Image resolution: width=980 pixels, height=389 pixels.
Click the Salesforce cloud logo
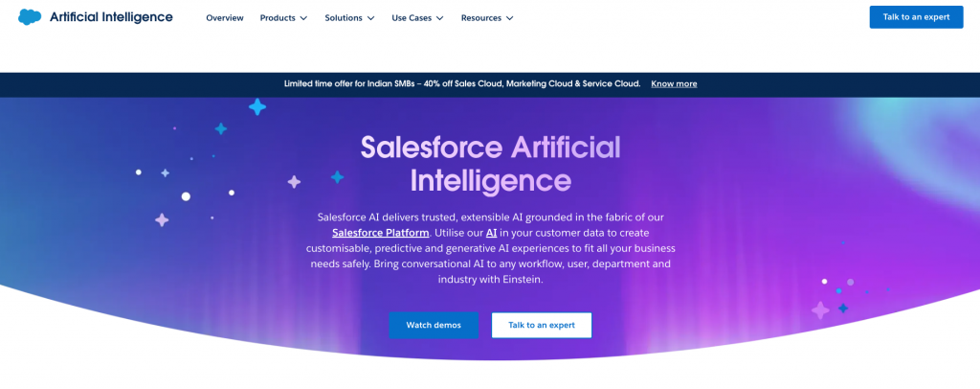point(29,17)
